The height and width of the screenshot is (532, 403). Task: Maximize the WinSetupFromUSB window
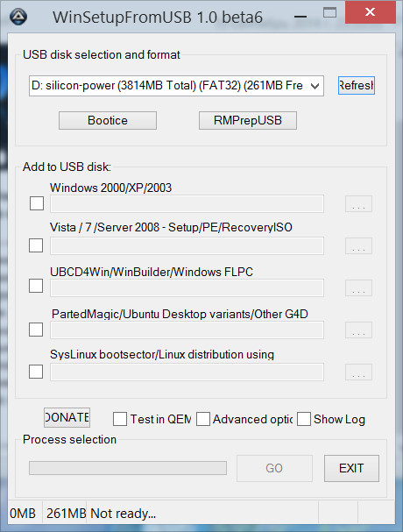[329, 13]
